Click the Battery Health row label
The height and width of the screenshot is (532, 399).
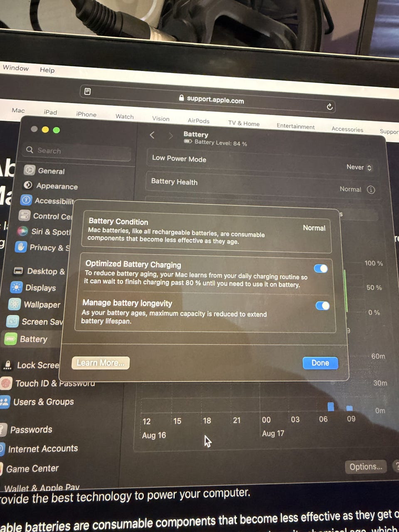pyautogui.click(x=174, y=182)
